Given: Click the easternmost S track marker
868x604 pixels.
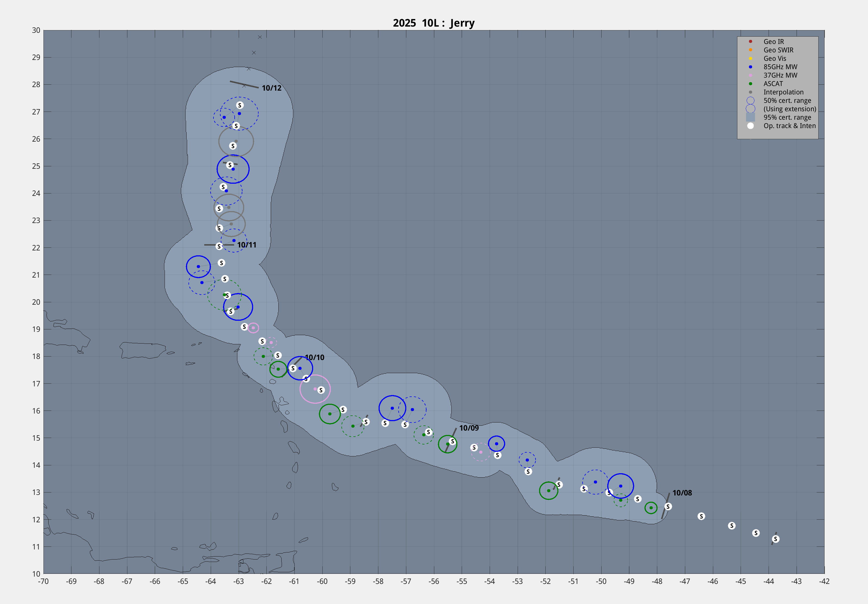Looking at the screenshot, I should point(775,539).
